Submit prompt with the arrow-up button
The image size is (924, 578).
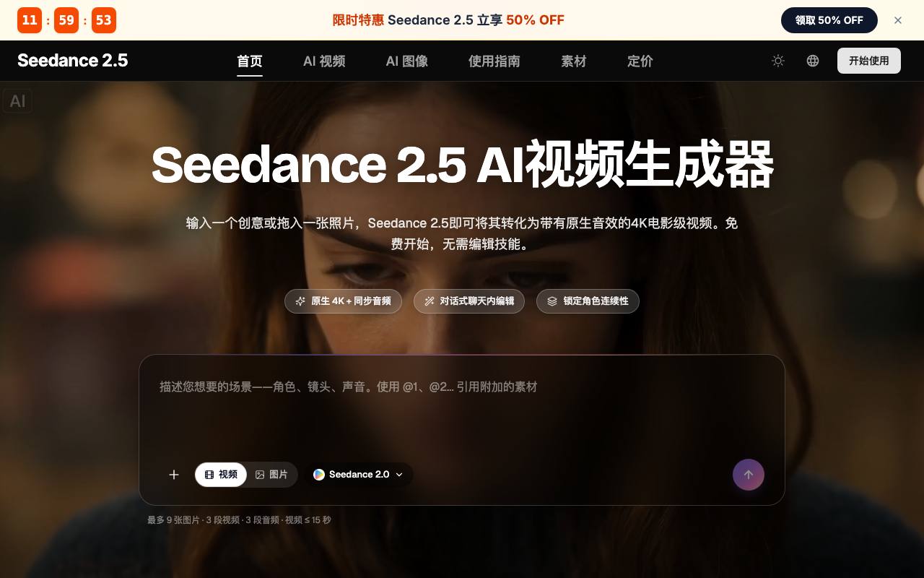749,475
